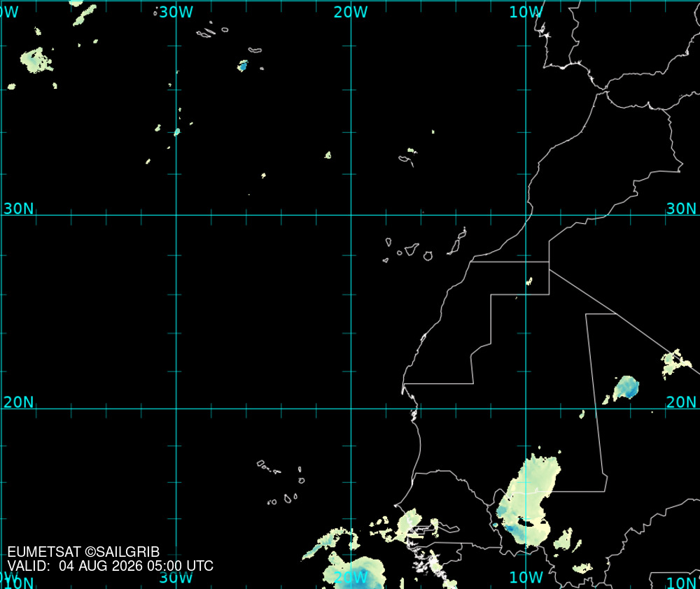This screenshot has width=700, height=589.
Task: Click the Cape Verde islands outline
Action: 281,483
